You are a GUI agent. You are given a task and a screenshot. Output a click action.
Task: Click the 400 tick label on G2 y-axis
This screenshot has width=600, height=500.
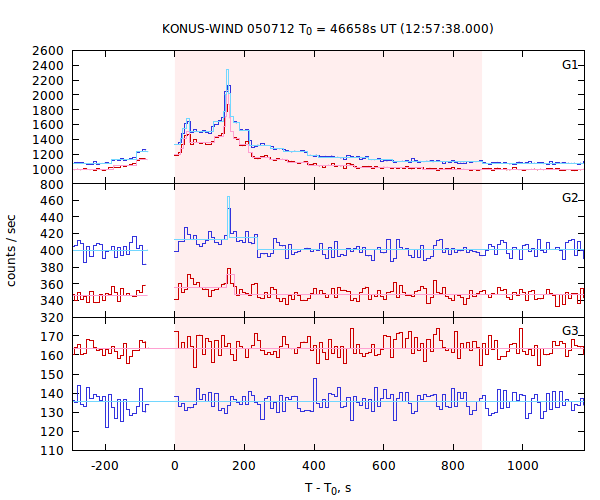(x=52, y=251)
